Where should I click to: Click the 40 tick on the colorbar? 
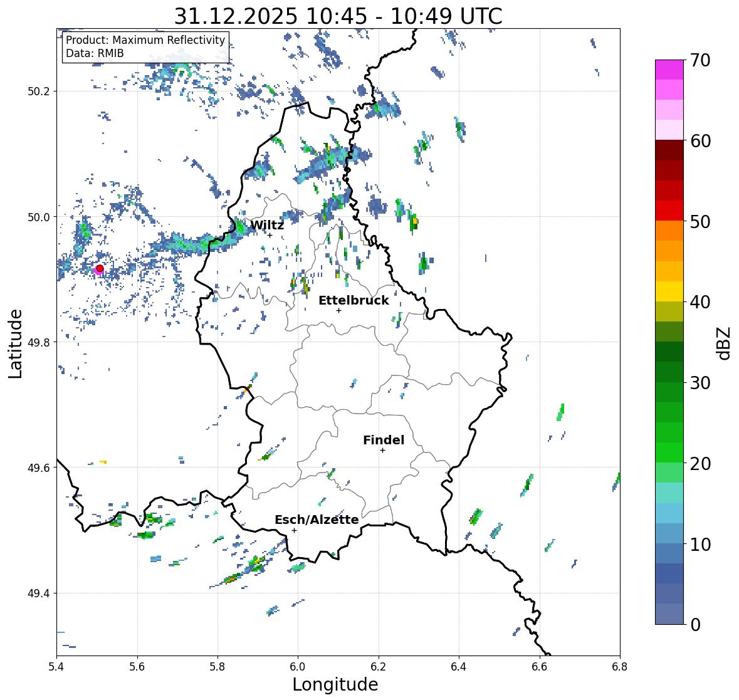[x=700, y=302]
